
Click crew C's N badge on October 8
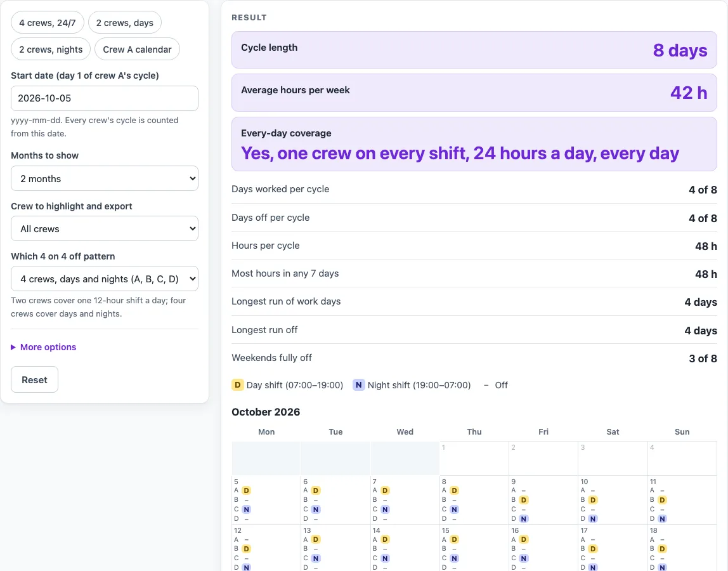(x=454, y=509)
